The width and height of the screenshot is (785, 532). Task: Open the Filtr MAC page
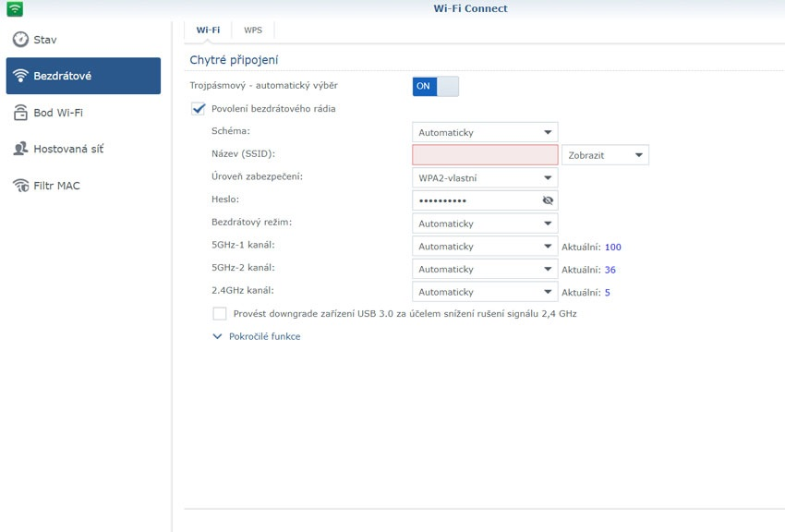pos(83,186)
